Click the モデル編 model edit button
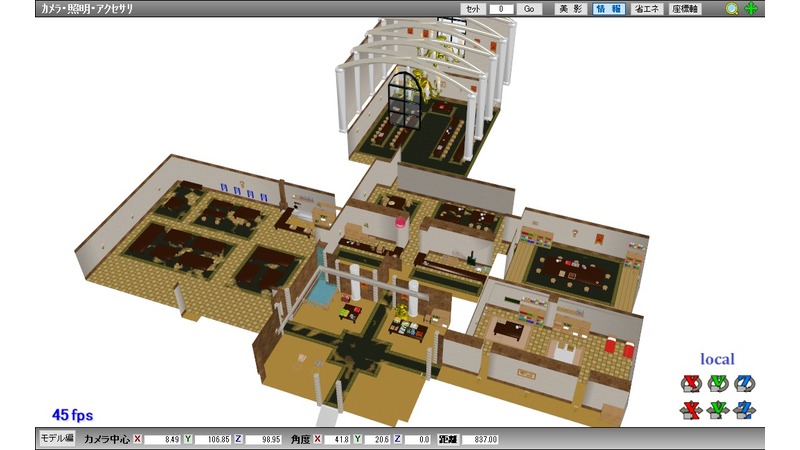 pyautogui.click(x=57, y=438)
